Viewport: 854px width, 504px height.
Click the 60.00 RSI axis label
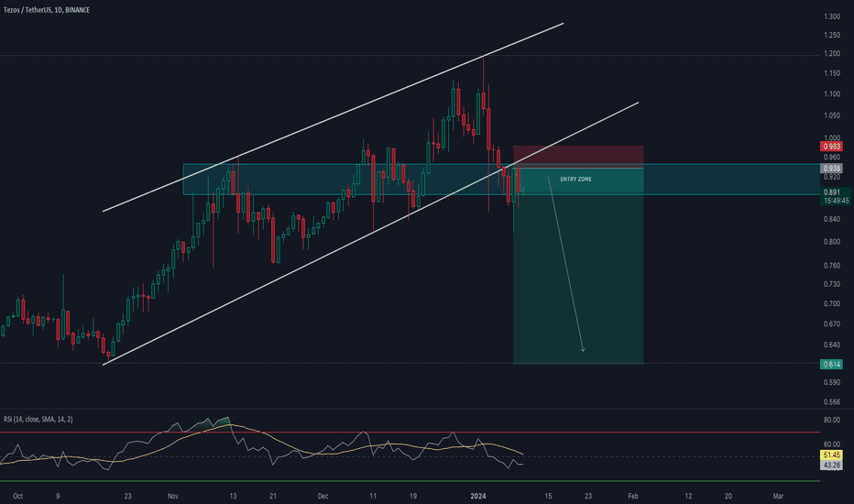pos(832,444)
